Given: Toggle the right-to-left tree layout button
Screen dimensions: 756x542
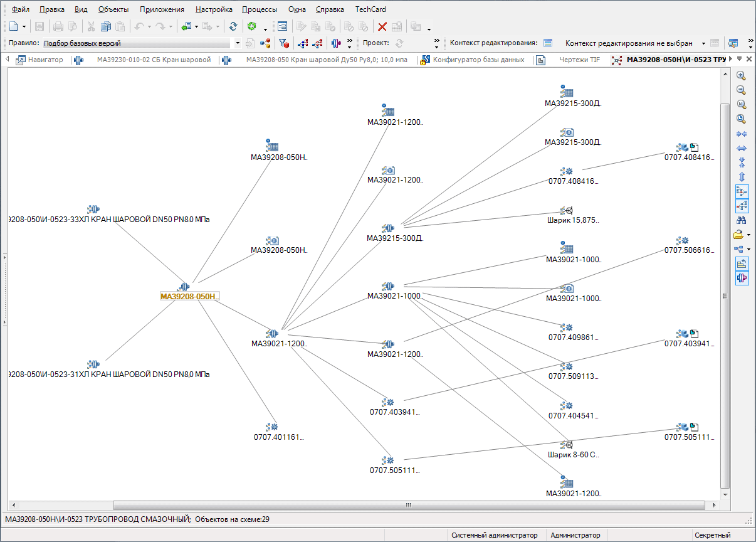Looking at the screenshot, I should [x=741, y=205].
